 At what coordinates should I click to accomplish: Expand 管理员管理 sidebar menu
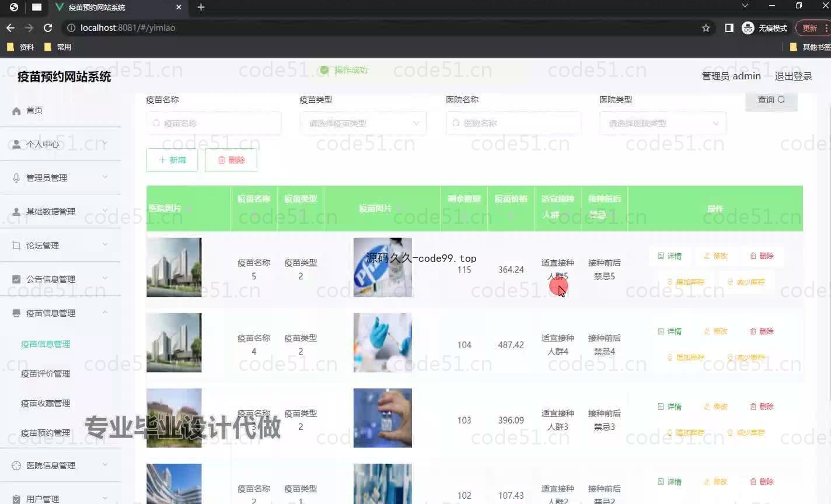coord(61,178)
